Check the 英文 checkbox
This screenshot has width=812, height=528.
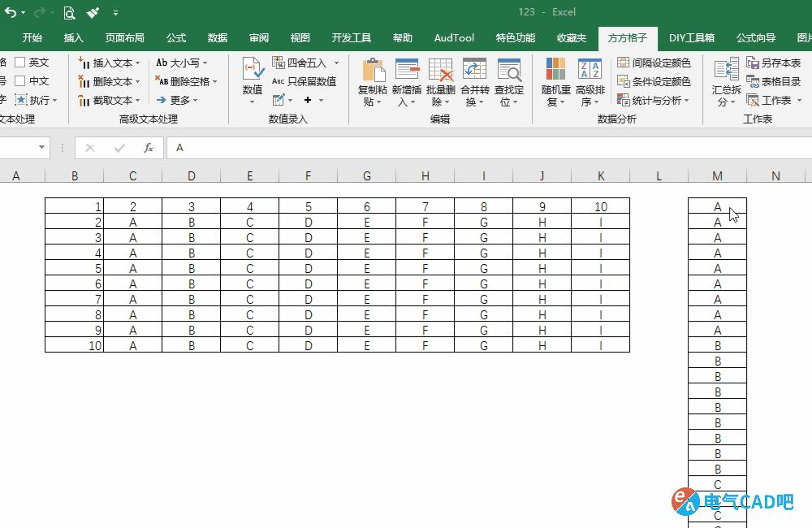coord(22,62)
